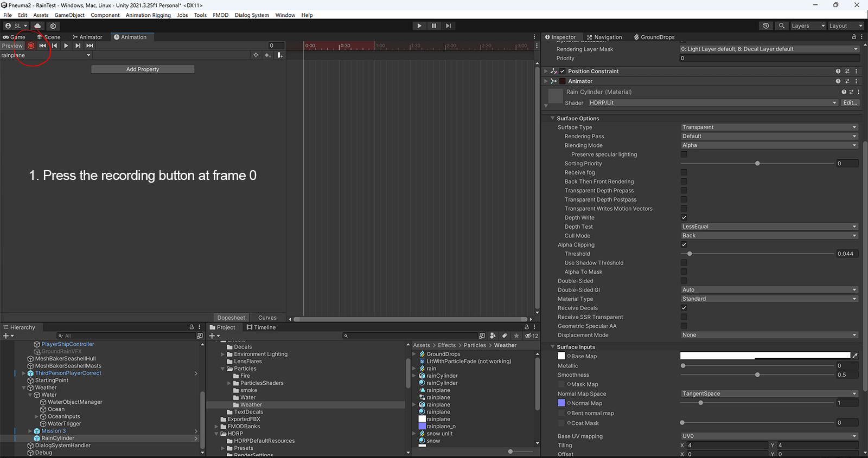The image size is (868, 458).
Task: Switch to the Animator tab
Action: tap(88, 37)
